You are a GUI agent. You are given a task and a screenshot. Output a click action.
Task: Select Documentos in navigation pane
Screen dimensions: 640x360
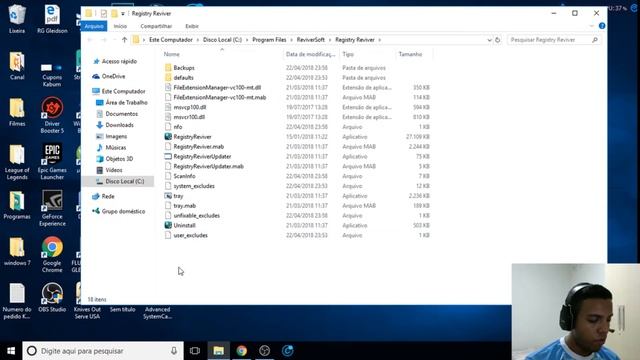pyautogui.click(x=121, y=114)
